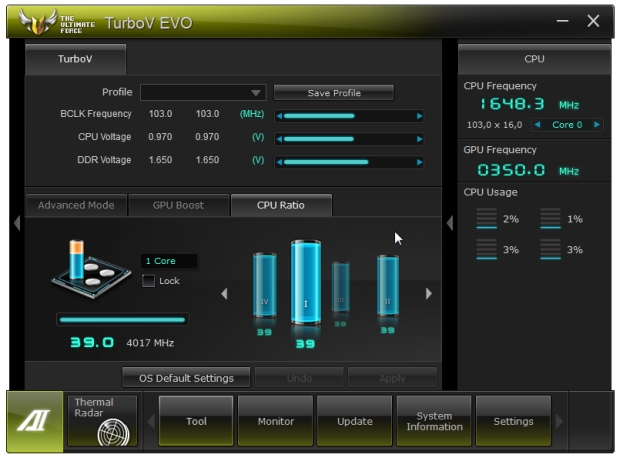Decrease CPU Voltage with left arrow
620x461 pixels.
point(280,139)
